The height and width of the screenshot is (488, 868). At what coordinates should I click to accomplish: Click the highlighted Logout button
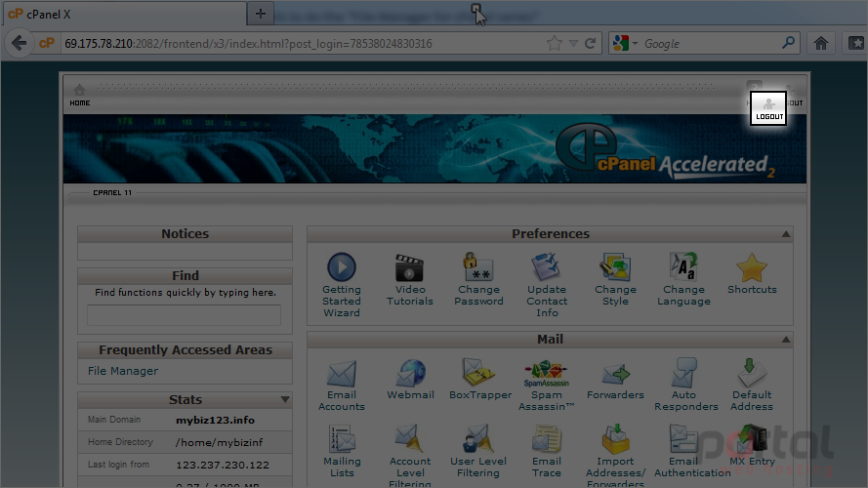coord(768,108)
